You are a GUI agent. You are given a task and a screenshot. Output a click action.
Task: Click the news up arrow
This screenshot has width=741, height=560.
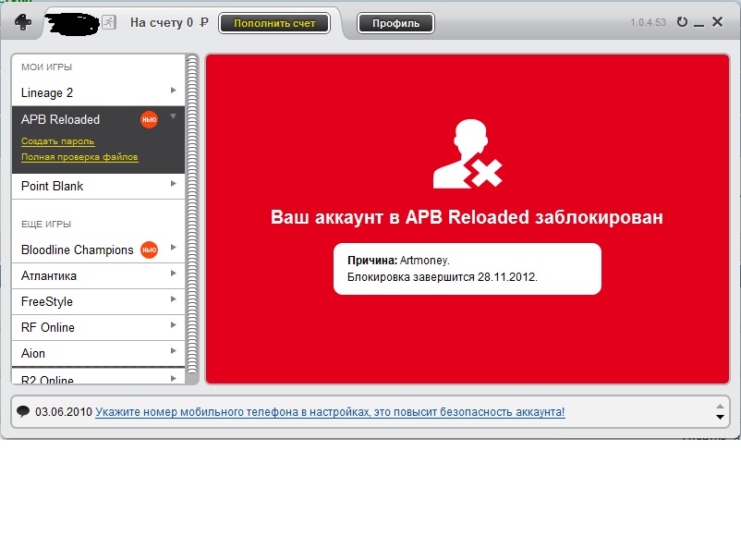720,406
